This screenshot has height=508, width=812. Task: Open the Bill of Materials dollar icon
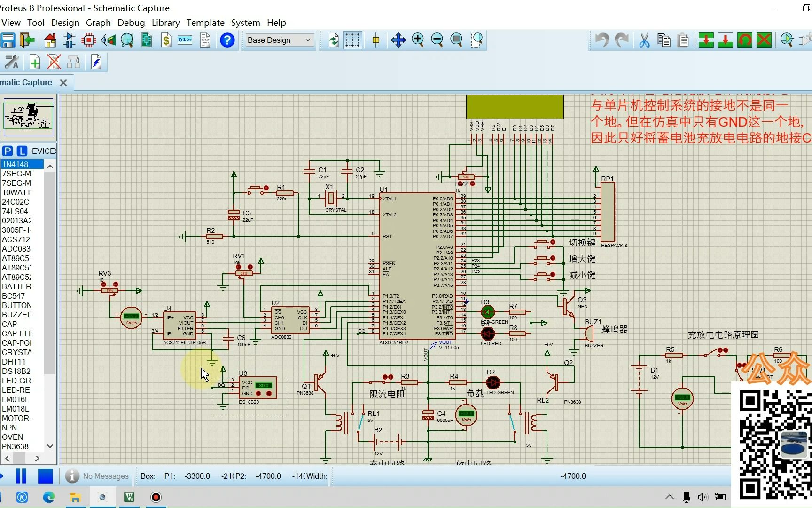coord(166,40)
